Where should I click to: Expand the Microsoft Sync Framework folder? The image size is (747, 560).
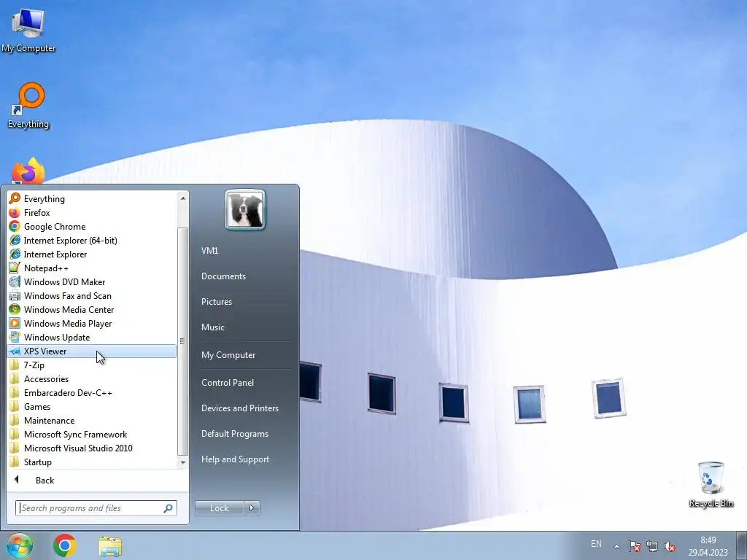[91, 434]
